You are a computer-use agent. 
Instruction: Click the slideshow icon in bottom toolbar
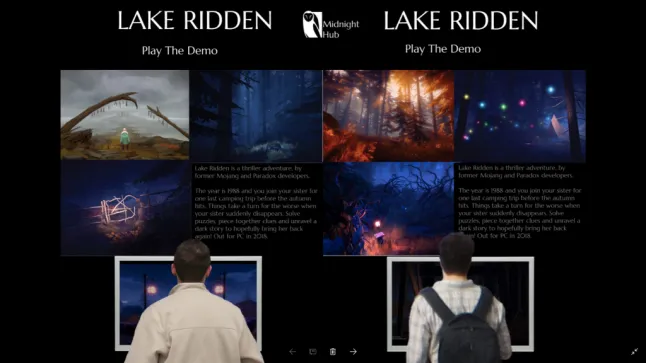(313, 351)
